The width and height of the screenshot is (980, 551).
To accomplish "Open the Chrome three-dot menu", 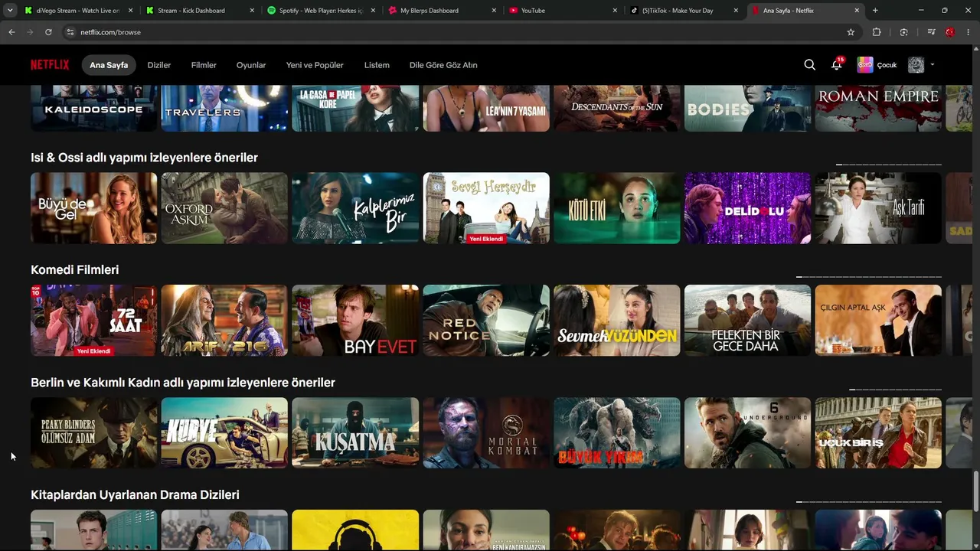I will tap(969, 32).
